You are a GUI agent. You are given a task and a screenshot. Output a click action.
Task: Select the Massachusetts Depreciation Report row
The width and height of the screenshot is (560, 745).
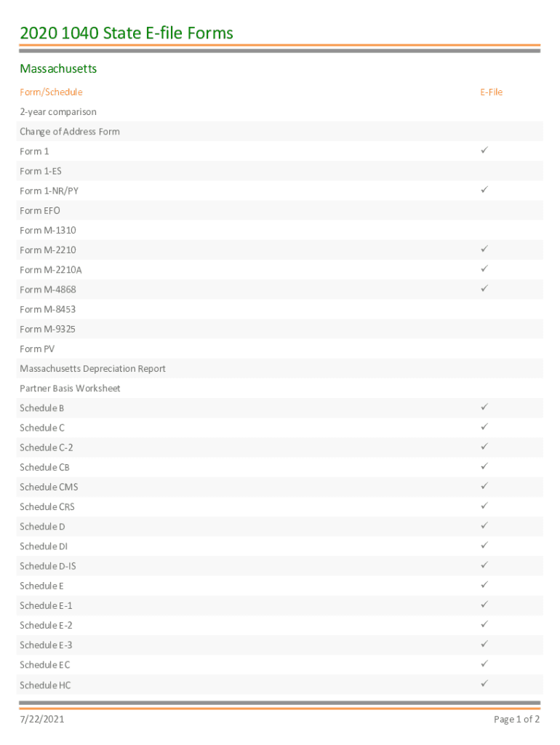(92, 369)
